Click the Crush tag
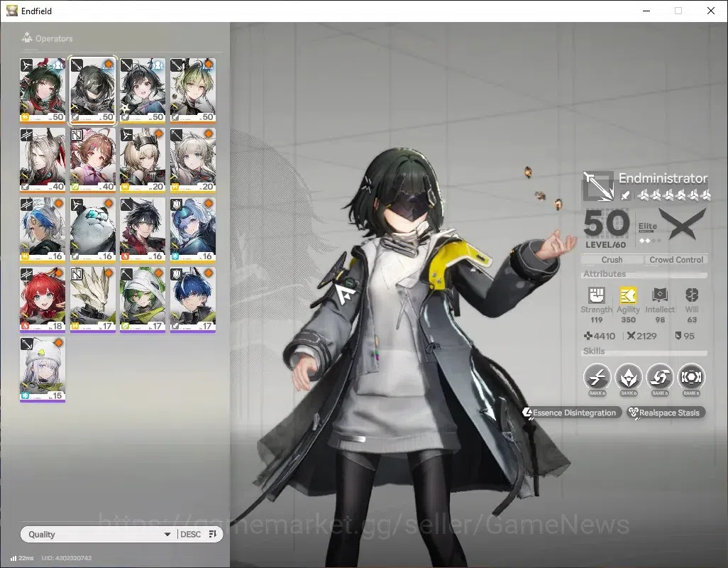728x568 pixels. (612, 260)
